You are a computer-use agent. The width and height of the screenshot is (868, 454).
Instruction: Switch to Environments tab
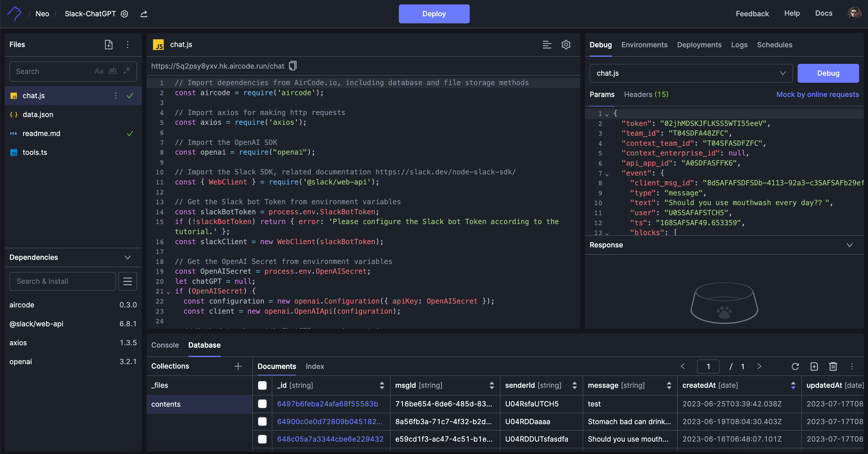(644, 45)
